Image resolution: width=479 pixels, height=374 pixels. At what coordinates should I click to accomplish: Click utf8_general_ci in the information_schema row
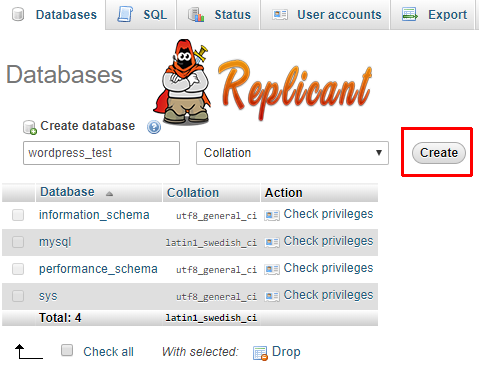point(216,216)
